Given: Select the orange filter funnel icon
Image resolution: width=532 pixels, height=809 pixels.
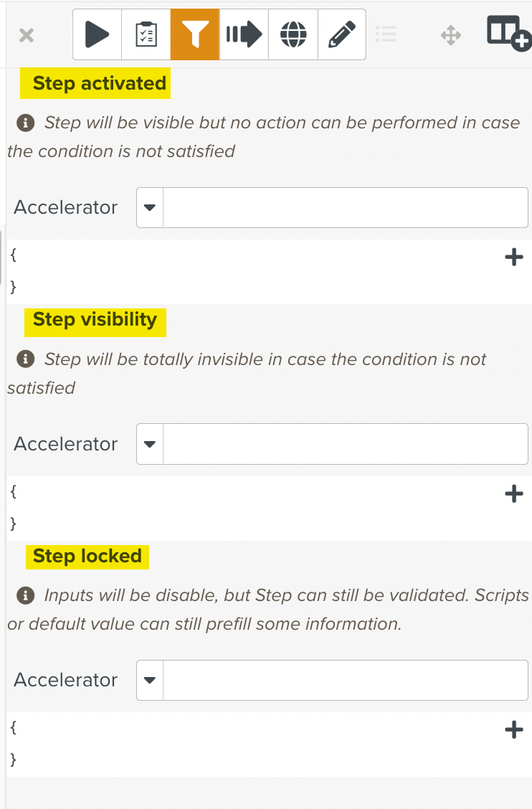Looking at the screenshot, I should 194,34.
